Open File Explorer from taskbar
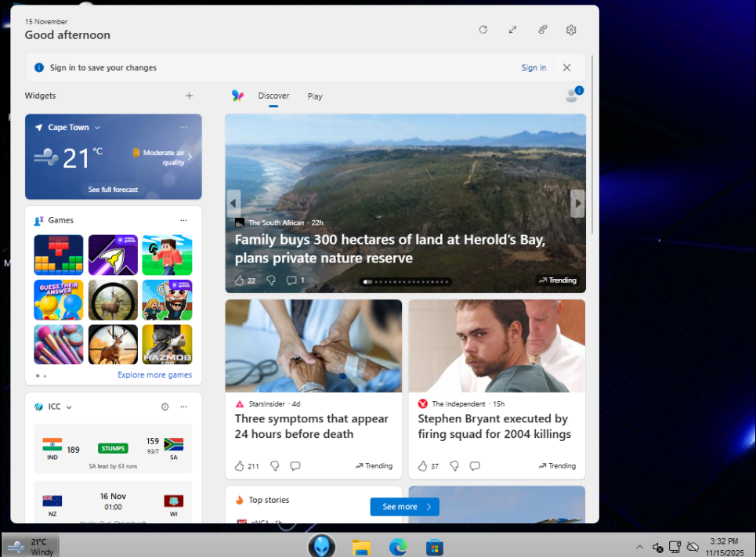756x557 pixels. [x=360, y=548]
